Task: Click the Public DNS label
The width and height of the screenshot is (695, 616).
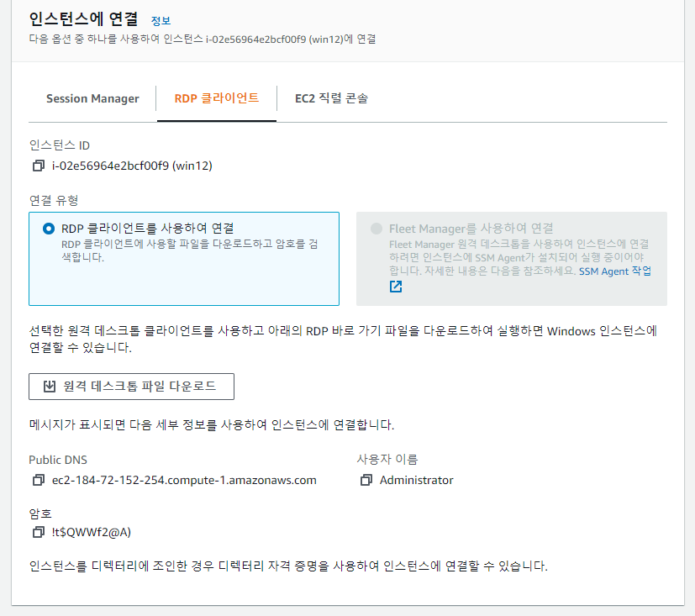Action: (58, 460)
